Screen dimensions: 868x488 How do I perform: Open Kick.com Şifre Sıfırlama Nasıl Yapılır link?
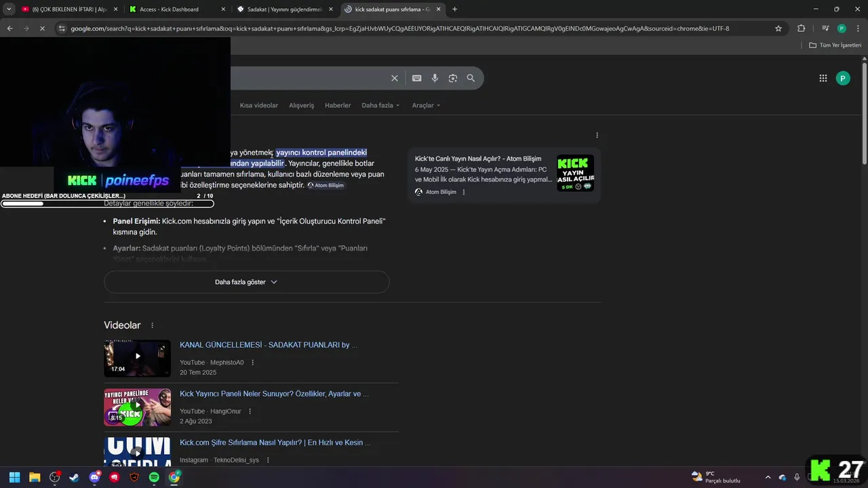point(275,443)
